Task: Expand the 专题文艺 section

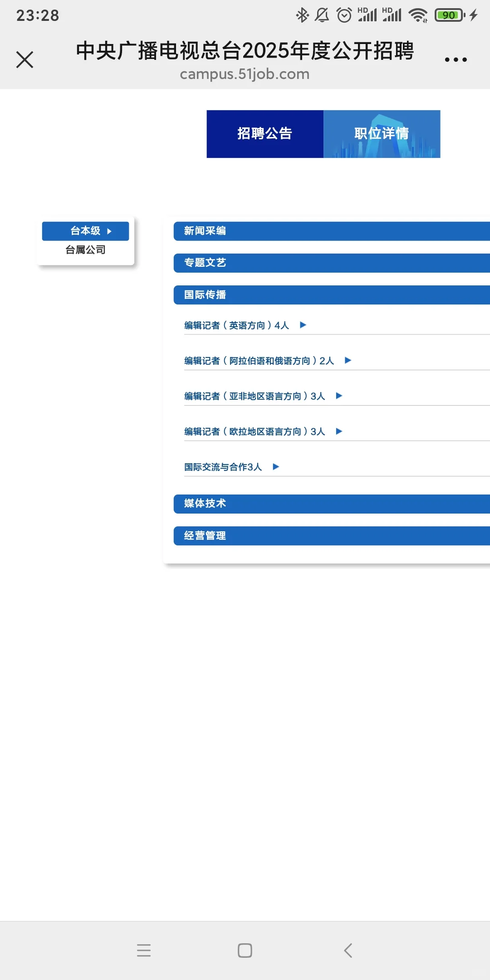Action: pyautogui.click(x=332, y=263)
